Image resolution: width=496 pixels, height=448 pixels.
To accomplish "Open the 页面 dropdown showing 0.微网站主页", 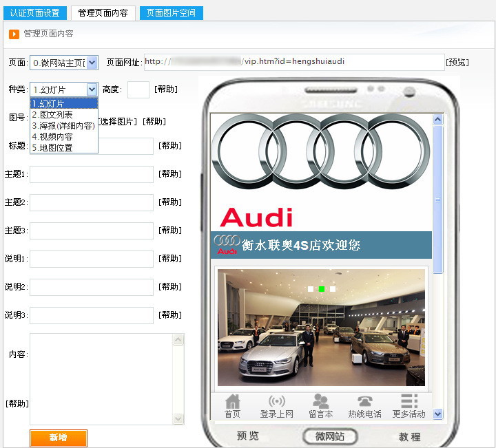I will pos(64,63).
